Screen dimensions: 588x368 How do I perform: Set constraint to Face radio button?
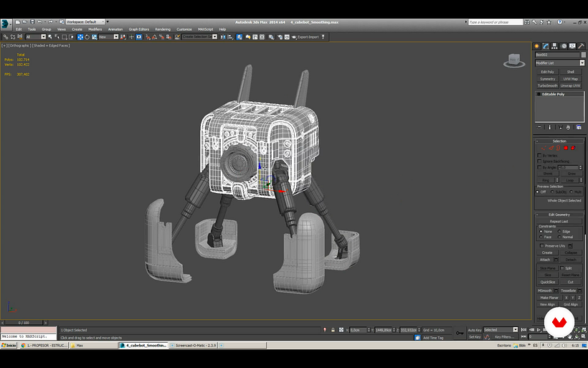(541, 237)
